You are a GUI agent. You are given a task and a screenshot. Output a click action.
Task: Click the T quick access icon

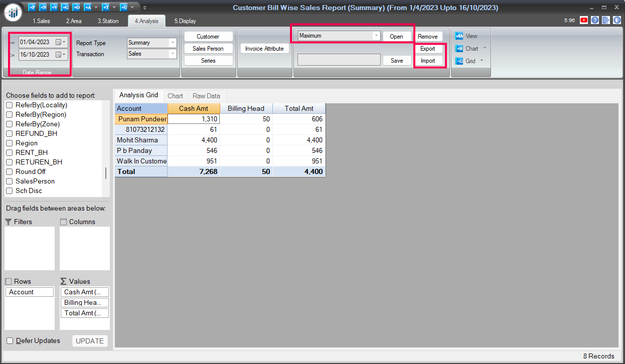click(x=105, y=8)
